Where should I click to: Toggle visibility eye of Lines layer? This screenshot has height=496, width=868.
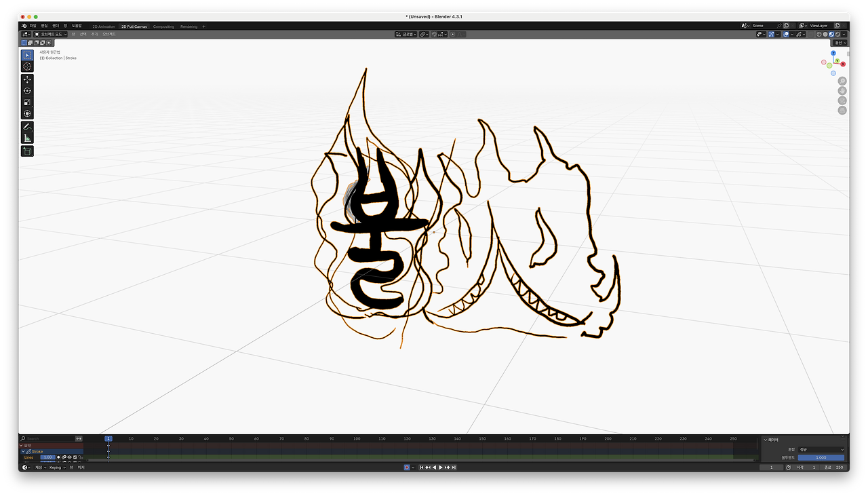coord(69,457)
